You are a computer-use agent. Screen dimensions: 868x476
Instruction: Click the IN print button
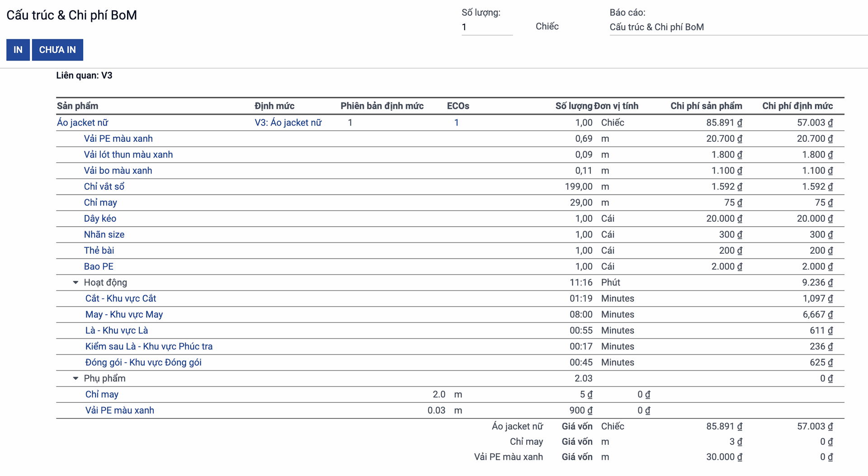pos(18,50)
